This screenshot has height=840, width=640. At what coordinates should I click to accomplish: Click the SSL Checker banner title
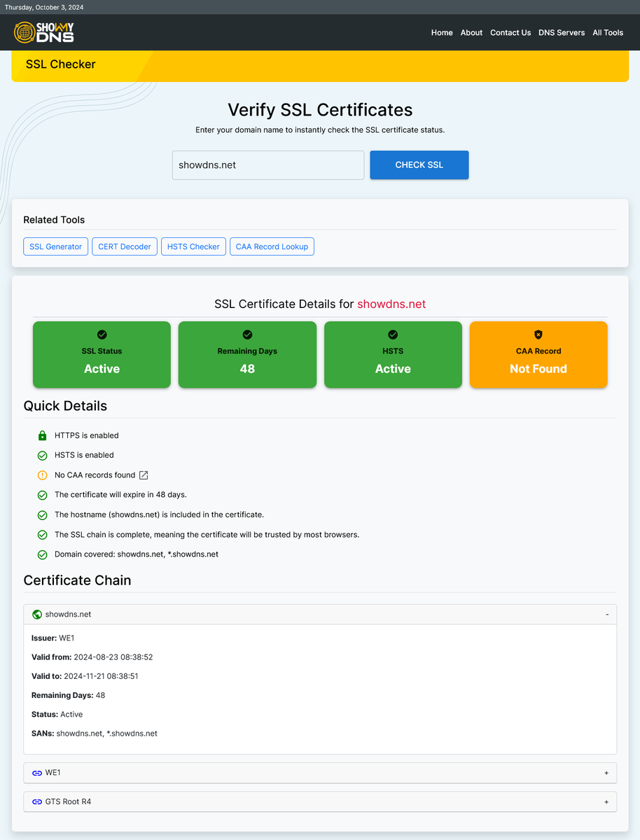pos(61,64)
